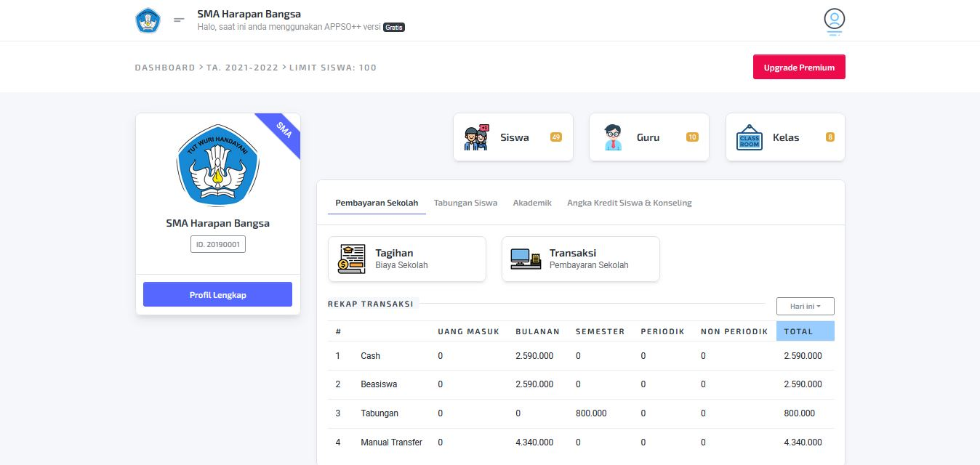Click the school logo in top header
The height and width of the screenshot is (465, 980).
pyautogui.click(x=148, y=20)
